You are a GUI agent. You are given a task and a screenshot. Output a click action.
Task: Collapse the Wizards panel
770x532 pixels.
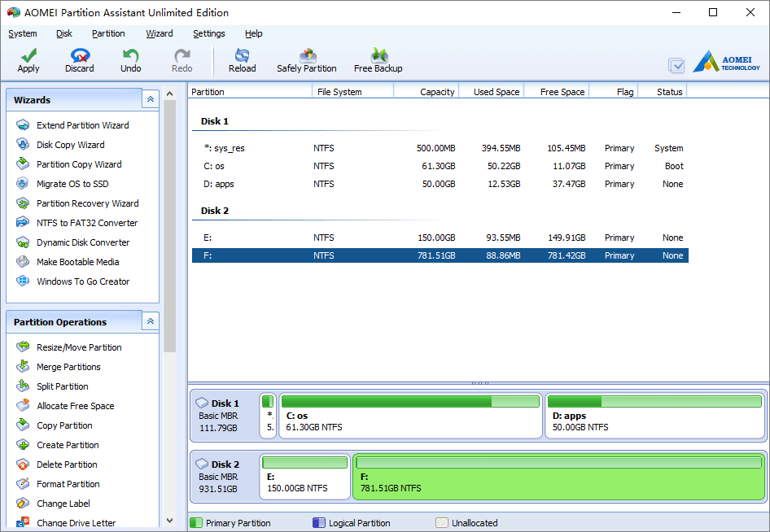[151, 99]
